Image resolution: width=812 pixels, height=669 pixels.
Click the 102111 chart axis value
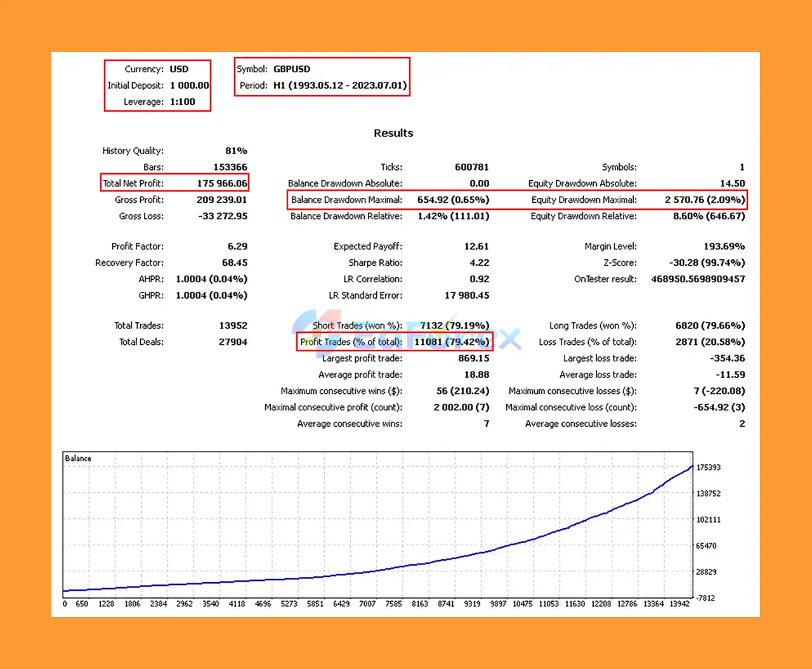tap(709, 520)
